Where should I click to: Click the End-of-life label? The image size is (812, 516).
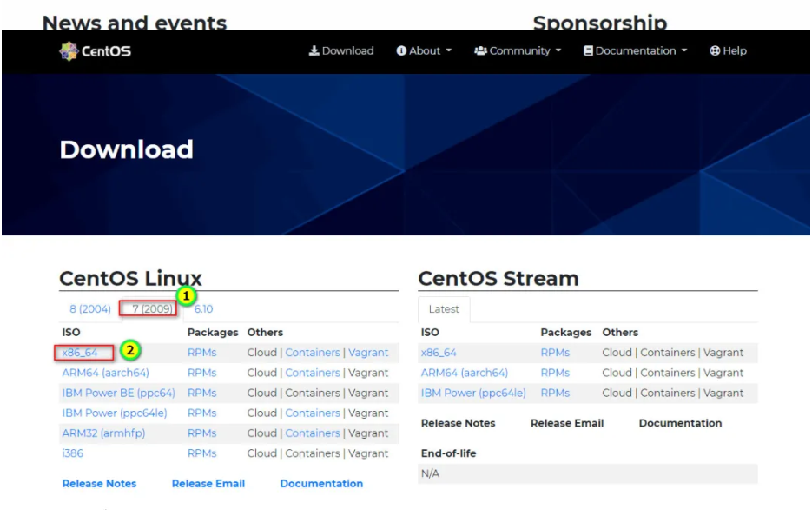(448, 453)
